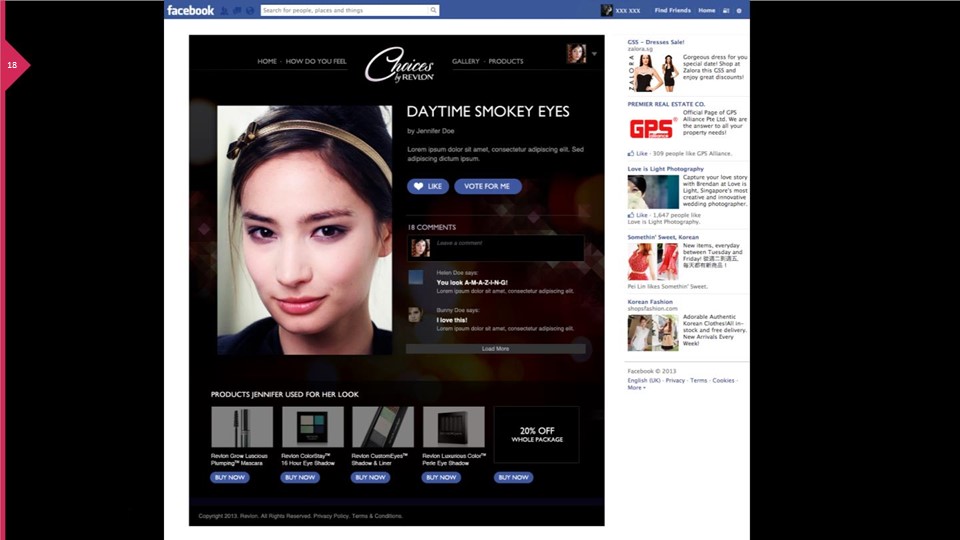Open GALLERY menu item

465,61
